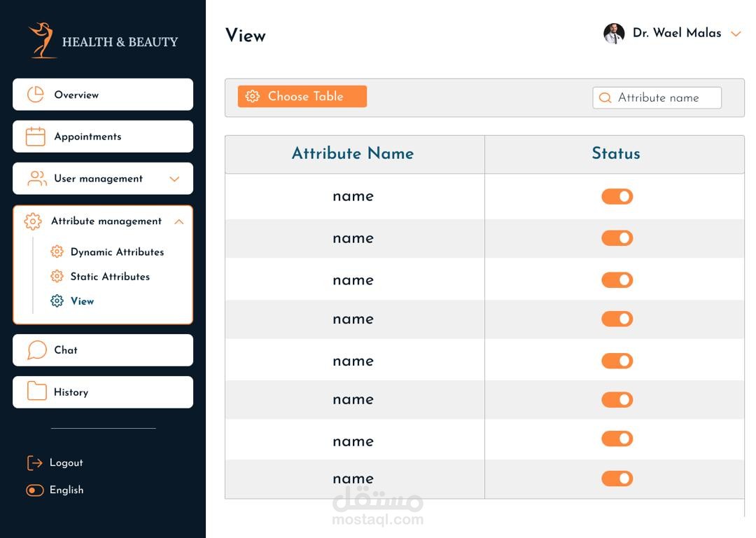Toggle the fourth row status switch

tap(617, 319)
